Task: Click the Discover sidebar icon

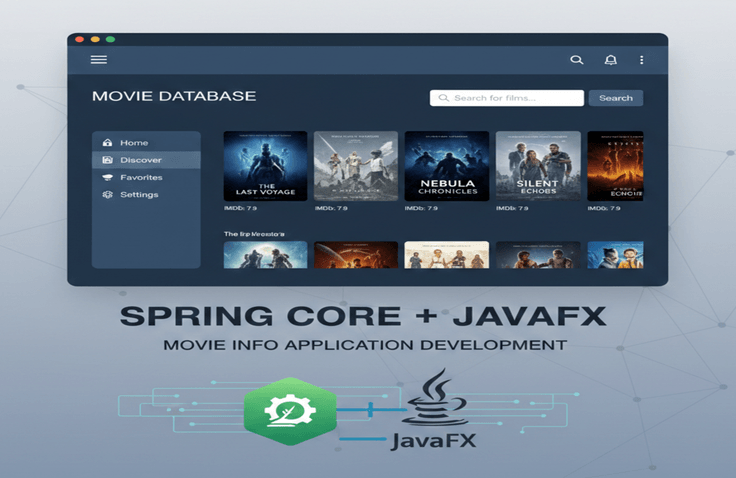Action: (107, 160)
